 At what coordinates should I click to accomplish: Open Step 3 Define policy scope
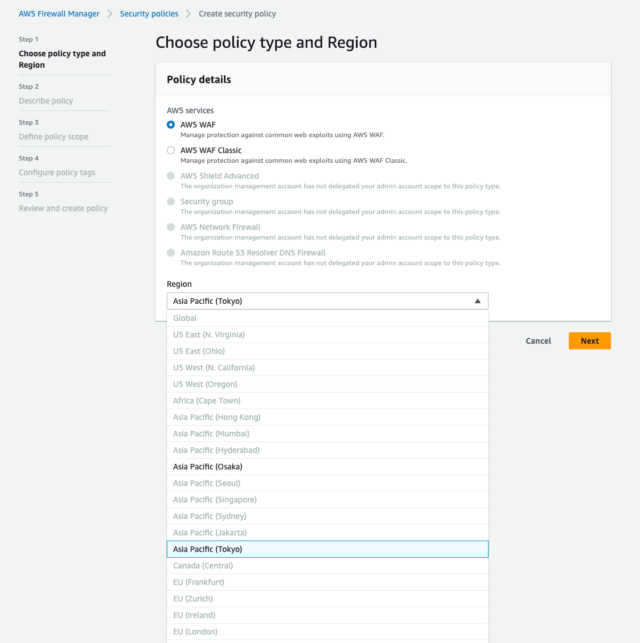pyautogui.click(x=53, y=137)
